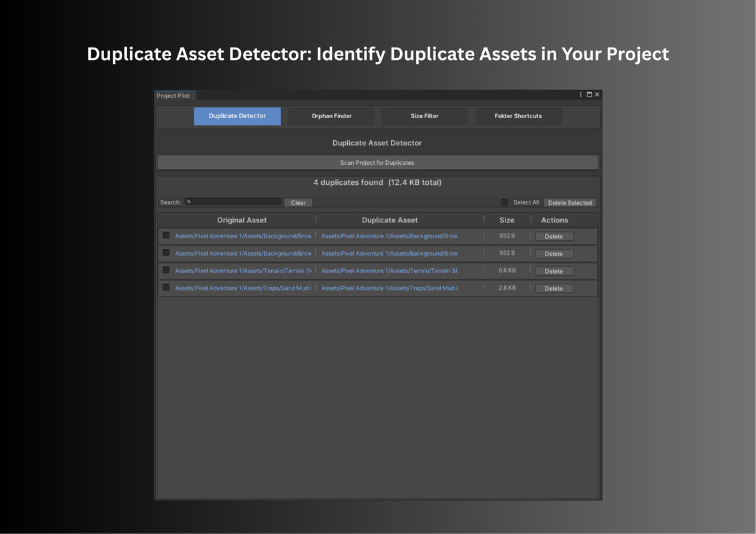
Task: Open the Size Filter tab
Action: [x=424, y=116]
